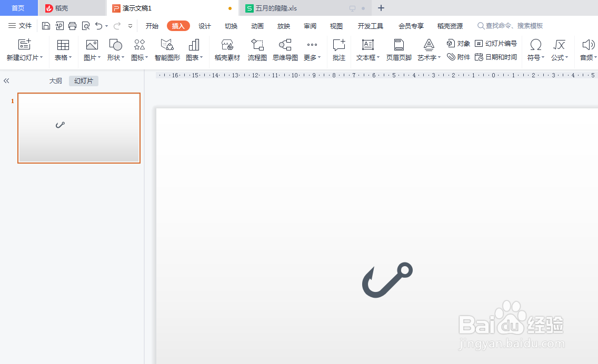Insert a 文本框 text box

(x=367, y=50)
